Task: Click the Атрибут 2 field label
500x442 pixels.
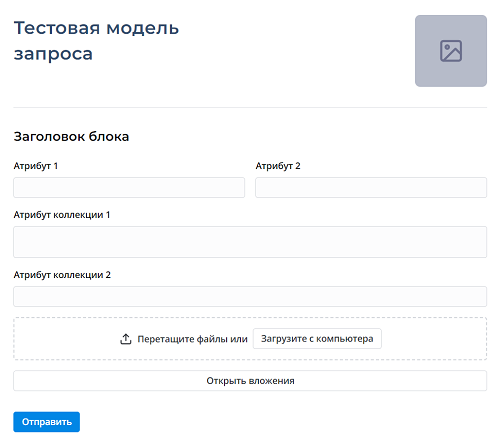Action: 278,166
